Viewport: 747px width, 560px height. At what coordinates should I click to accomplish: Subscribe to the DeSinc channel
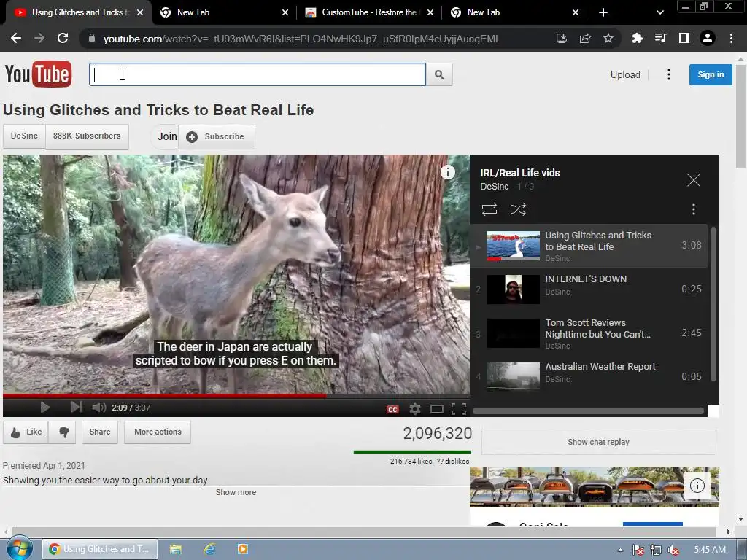coord(217,136)
